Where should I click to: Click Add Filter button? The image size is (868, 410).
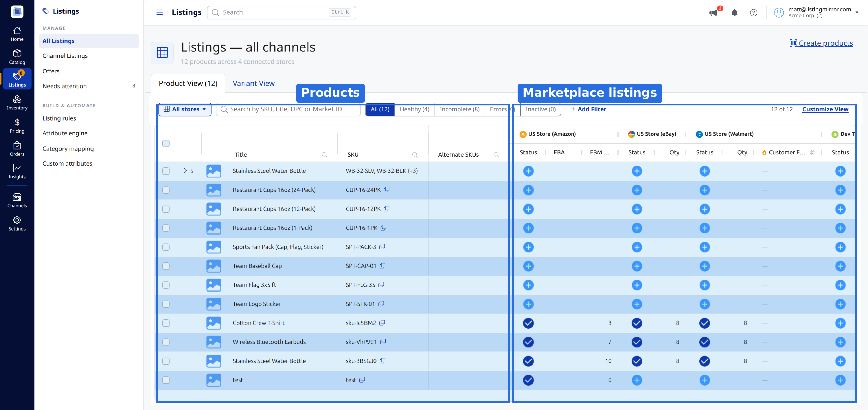click(x=588, y=109)
